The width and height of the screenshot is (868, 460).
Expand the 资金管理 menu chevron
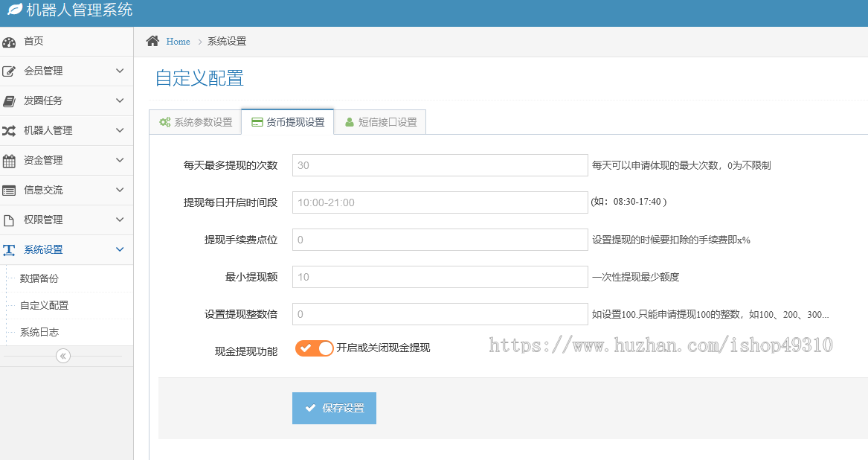pos(120,160)
